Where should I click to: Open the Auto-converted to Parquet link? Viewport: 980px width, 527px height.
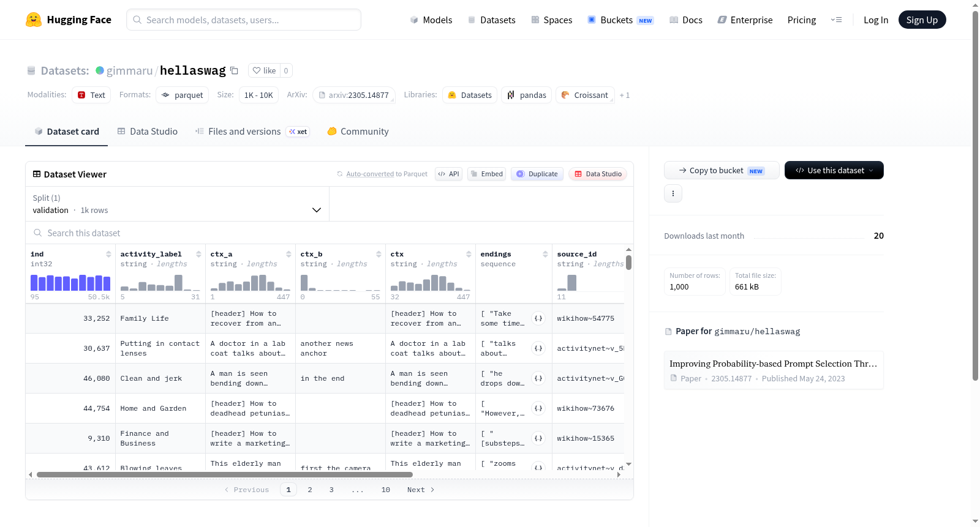386,174
